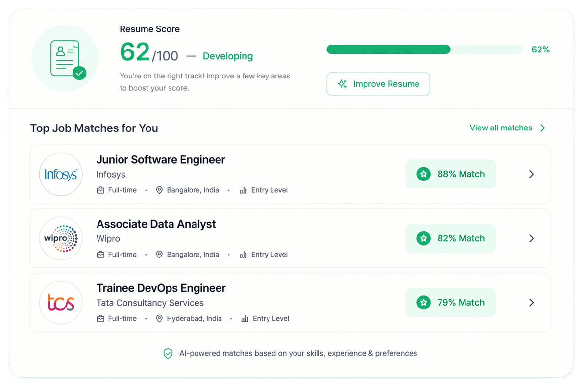Click the 'Developing' score status text
The width and height of the screenshot is (588, 385).
(228, 56)
